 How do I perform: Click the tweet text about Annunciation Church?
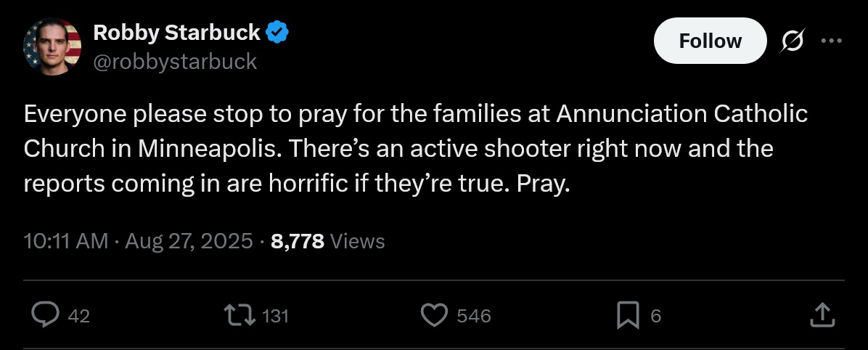416,149
